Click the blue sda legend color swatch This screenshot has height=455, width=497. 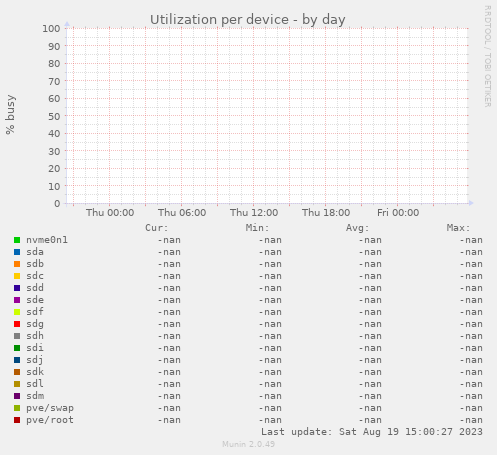17,252
